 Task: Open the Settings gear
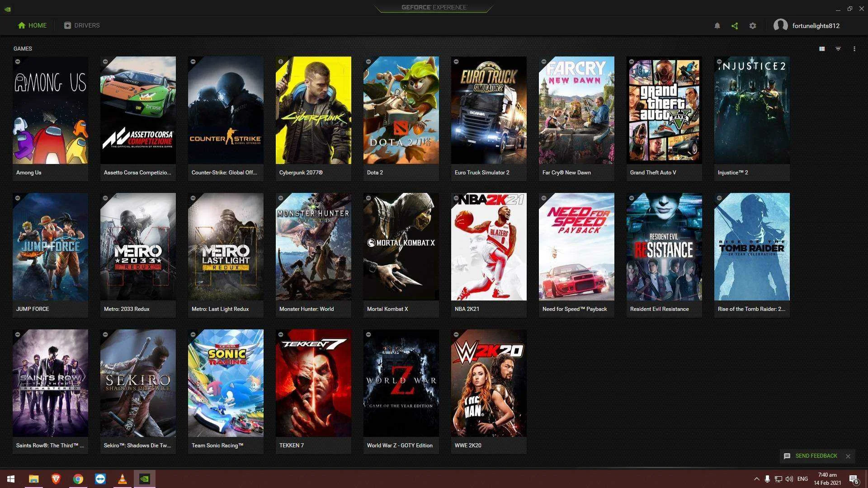click(x=753, y=26)
